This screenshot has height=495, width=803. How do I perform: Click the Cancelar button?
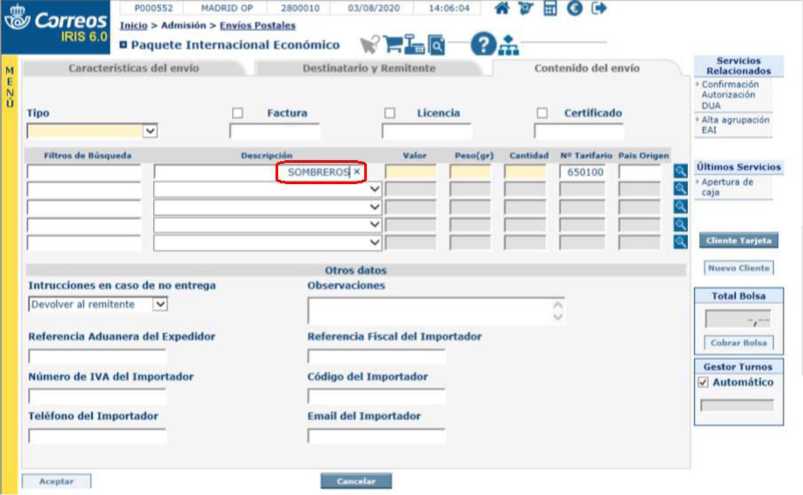[356, 481]
